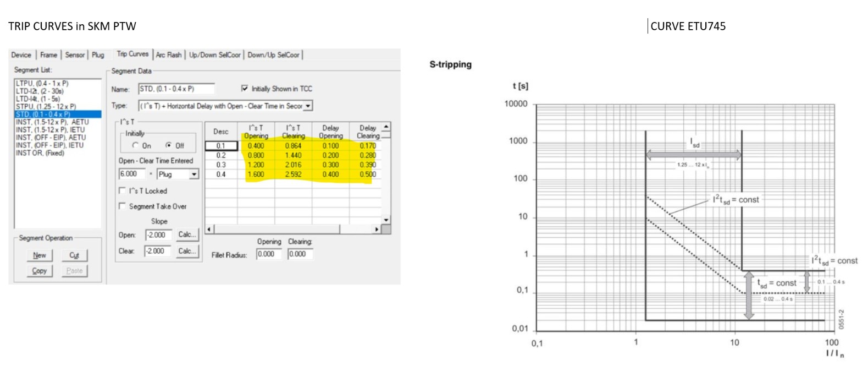Click the Clear slope value field
Viewport: 868px width, 371px height.
[x=158, y=251]
